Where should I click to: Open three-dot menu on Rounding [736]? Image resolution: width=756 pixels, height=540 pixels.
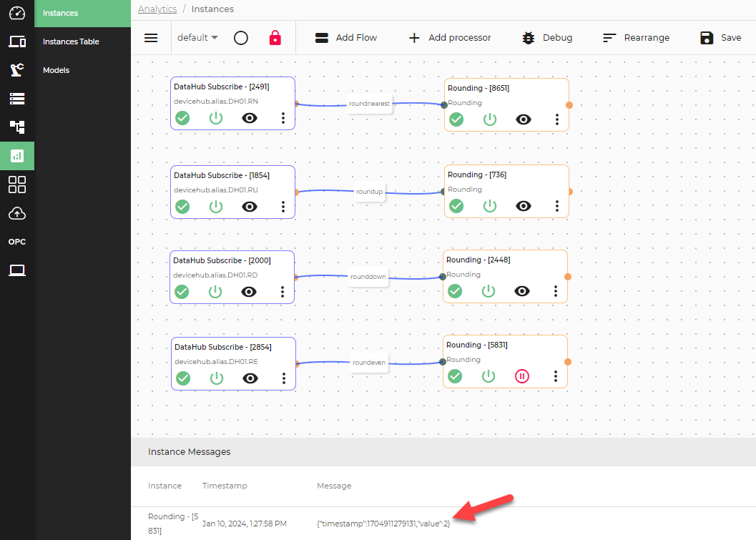pos(557,205)
